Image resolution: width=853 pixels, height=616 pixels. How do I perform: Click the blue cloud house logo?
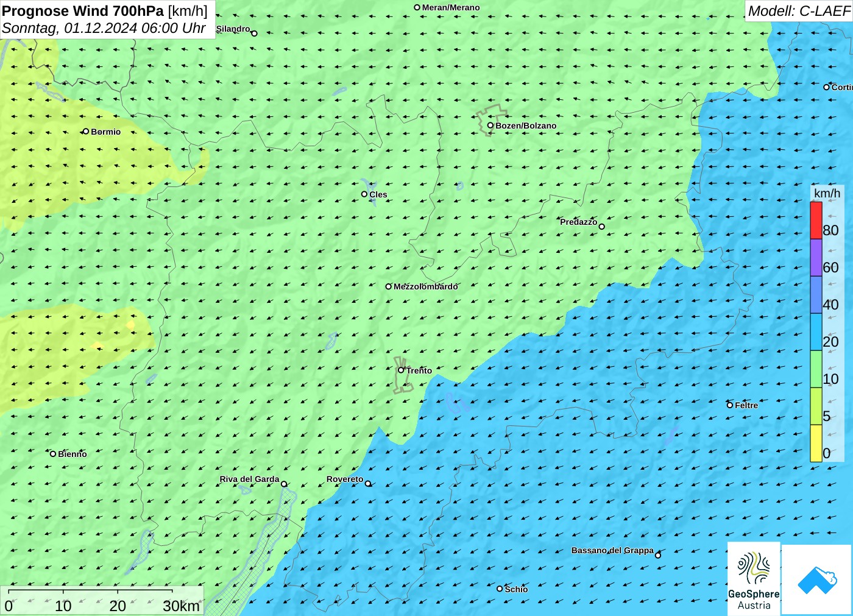coord(816,579)
